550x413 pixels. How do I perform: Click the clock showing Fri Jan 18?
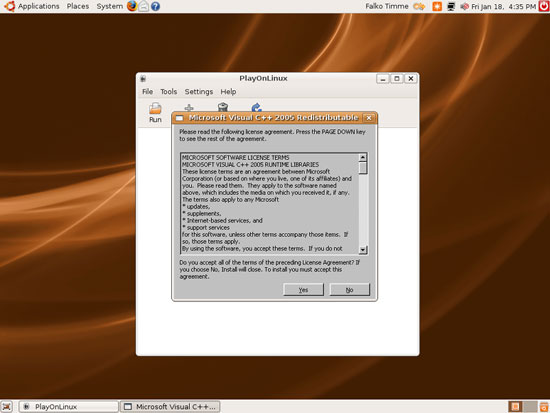pyautogui.click(x=503, y=6)
